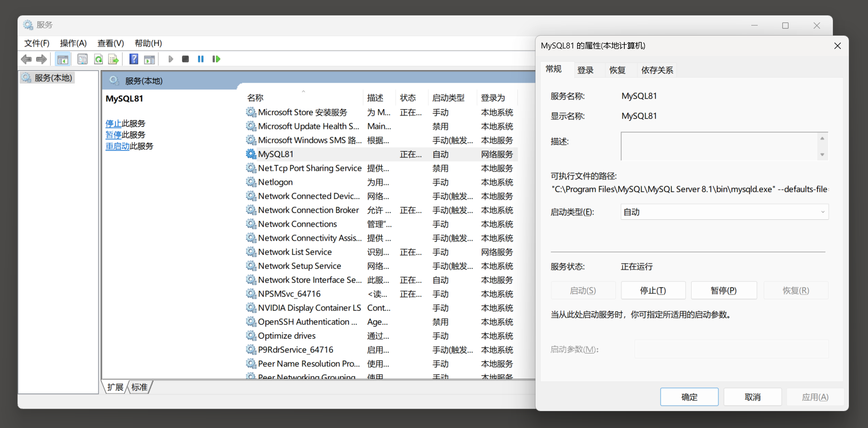
Task: Open the 启动类型 dropdown set to 自动
Action: coord(725,212)
